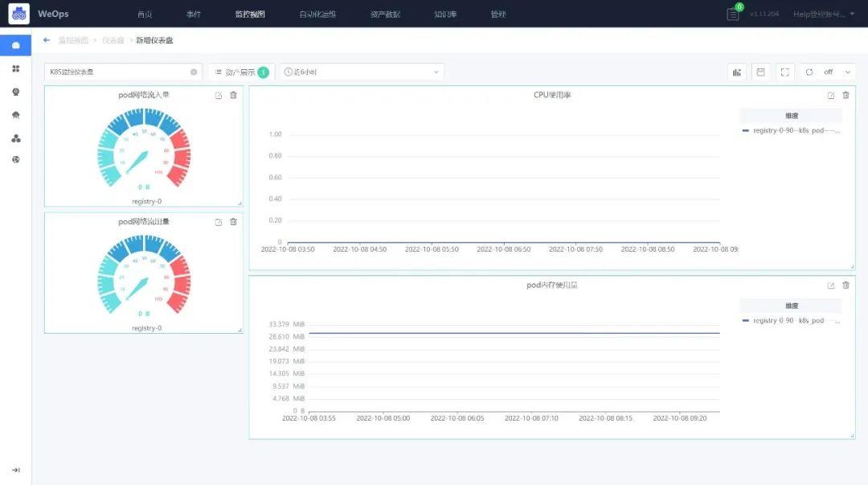Open the 管理 menu item
The image size is (868, 485).
pyautogui.click(x=498, y=14)
